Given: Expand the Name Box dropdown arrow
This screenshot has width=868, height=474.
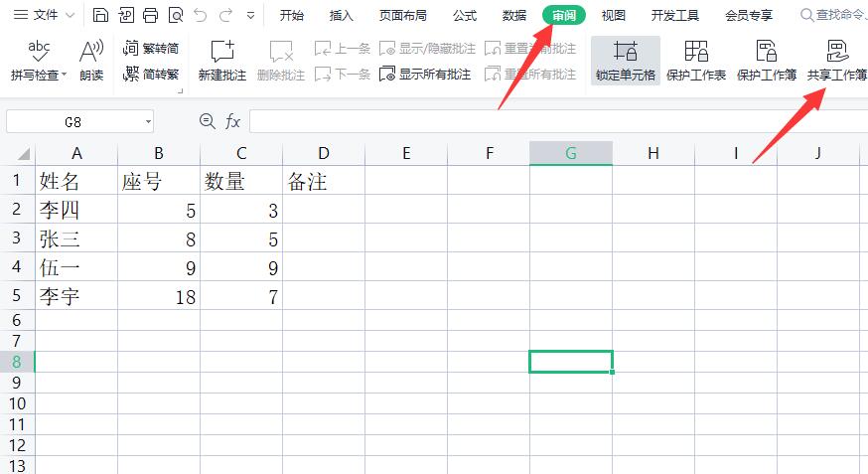Looking at the screenshot, I should 148,122.
